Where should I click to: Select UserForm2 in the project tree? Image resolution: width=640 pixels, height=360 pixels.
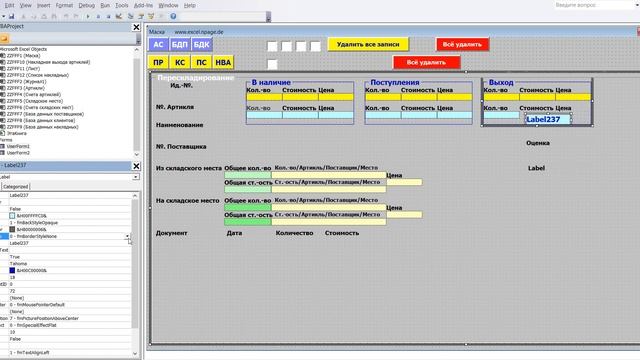click(18, 153)
